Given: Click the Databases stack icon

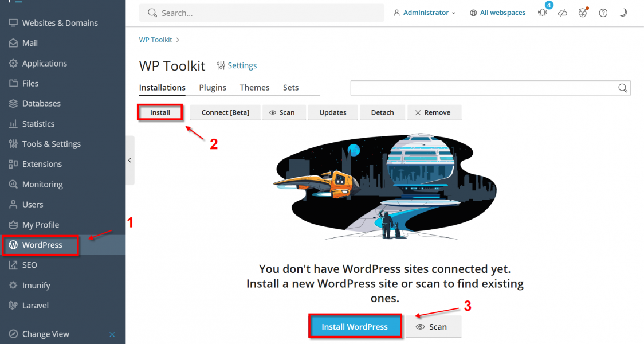Looking at the screenshot, I should click(13, 104).
